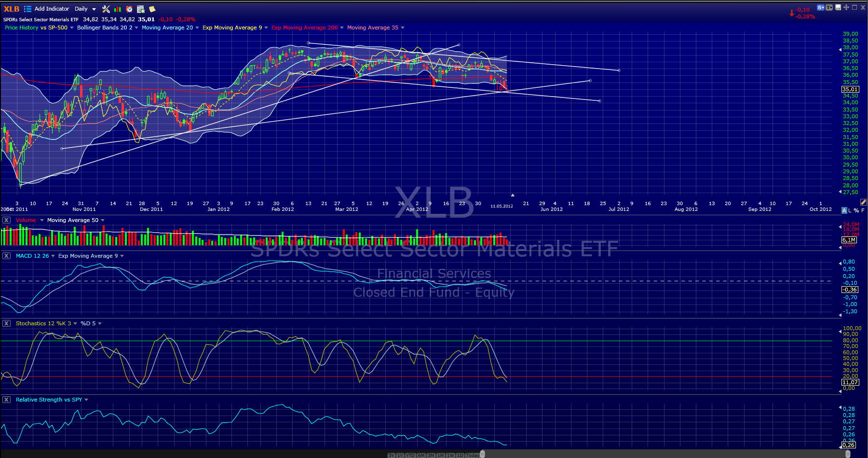Screen dimensions: 868x458
Task: Select the L logarithmic scale toggle
Action: pyautogui.click(x=850, y=210)
